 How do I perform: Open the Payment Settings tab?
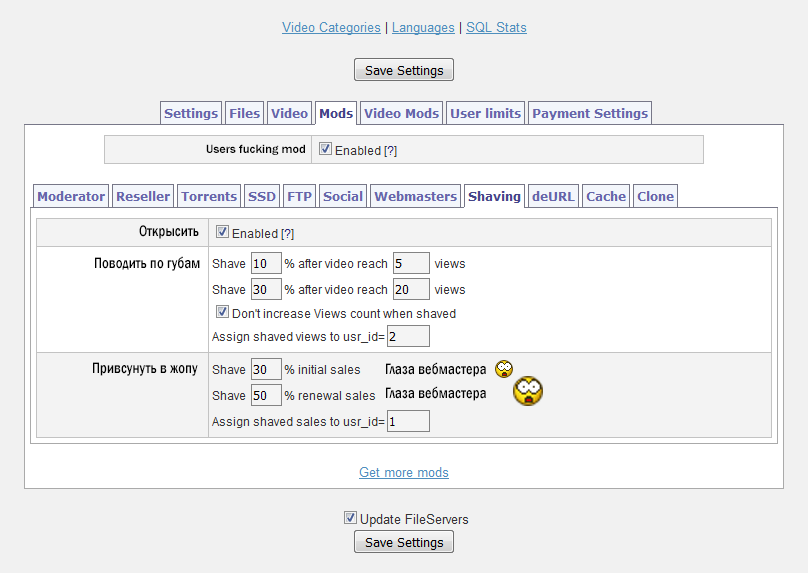click(590, 113)
